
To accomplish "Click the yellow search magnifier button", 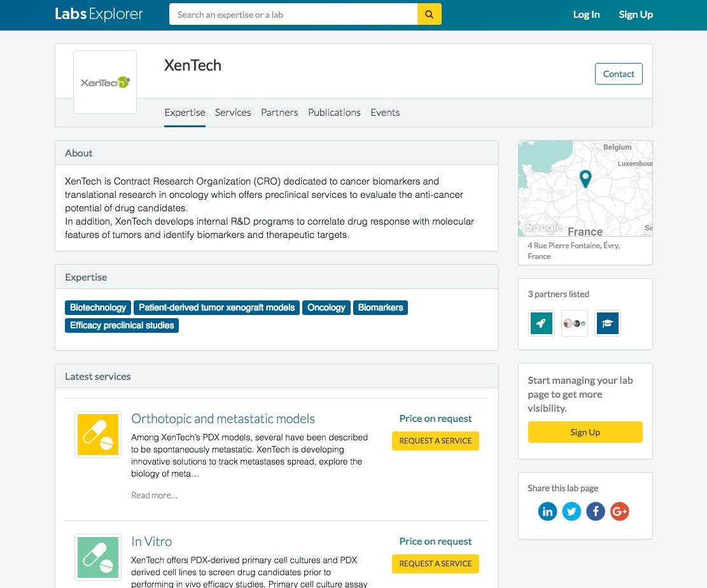I will (430, 15).
